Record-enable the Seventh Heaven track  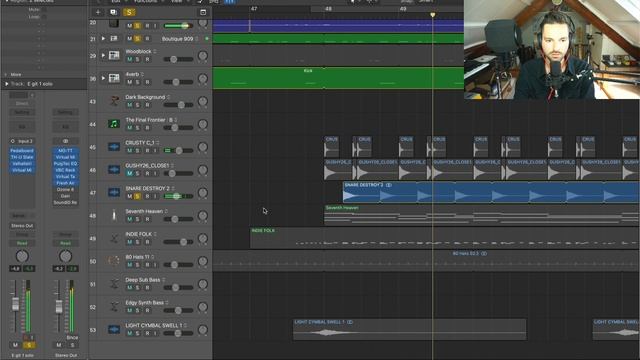click(147, 220)
